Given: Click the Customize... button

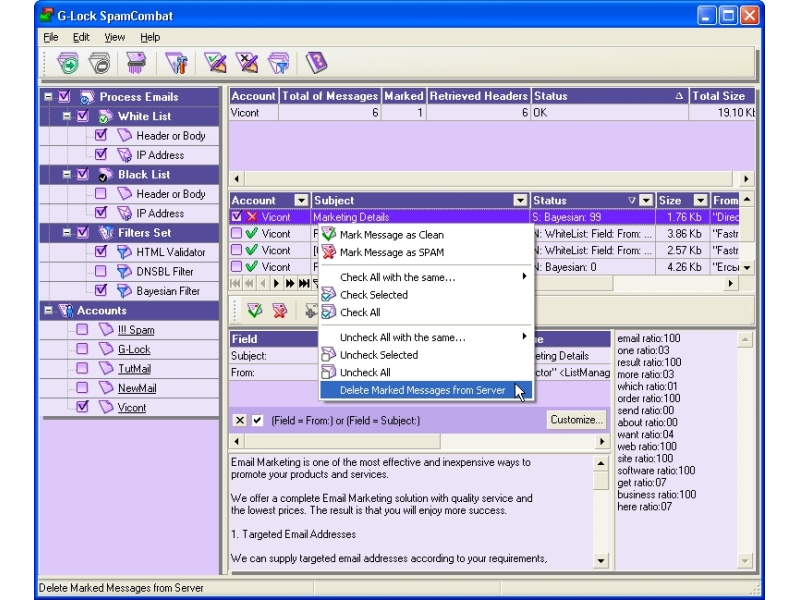Looking at the screenshot, I should point(577,420).
